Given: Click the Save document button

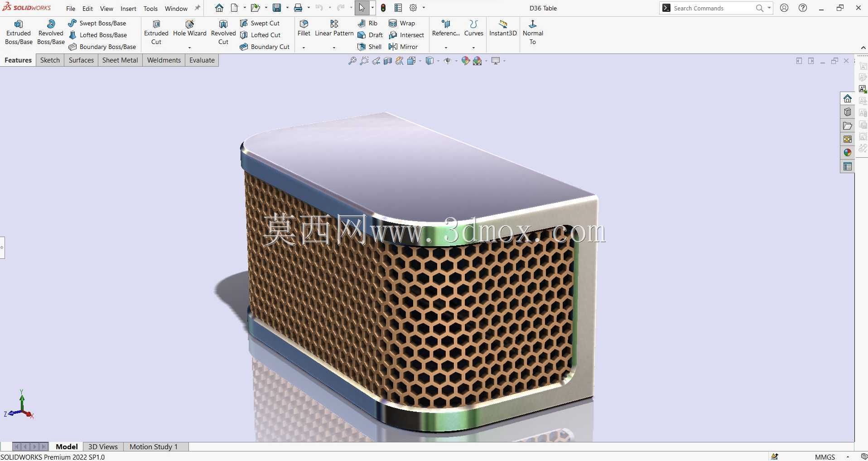Looking at the screenshot, I should [276, 8].
